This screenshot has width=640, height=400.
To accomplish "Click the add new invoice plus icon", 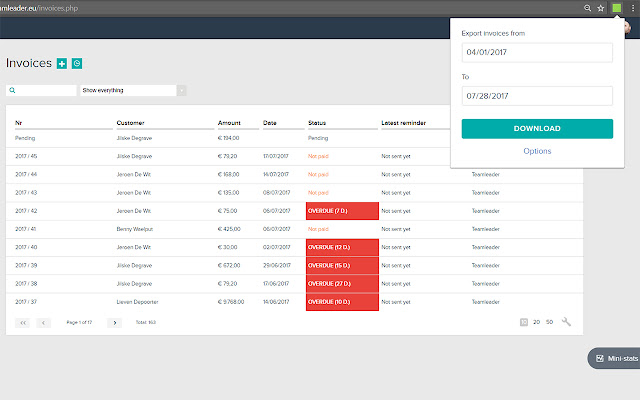I will point(62,64).
